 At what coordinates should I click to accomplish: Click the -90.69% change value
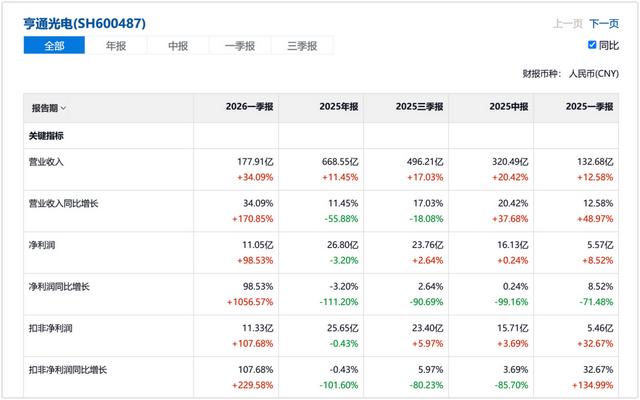(426, 302)
